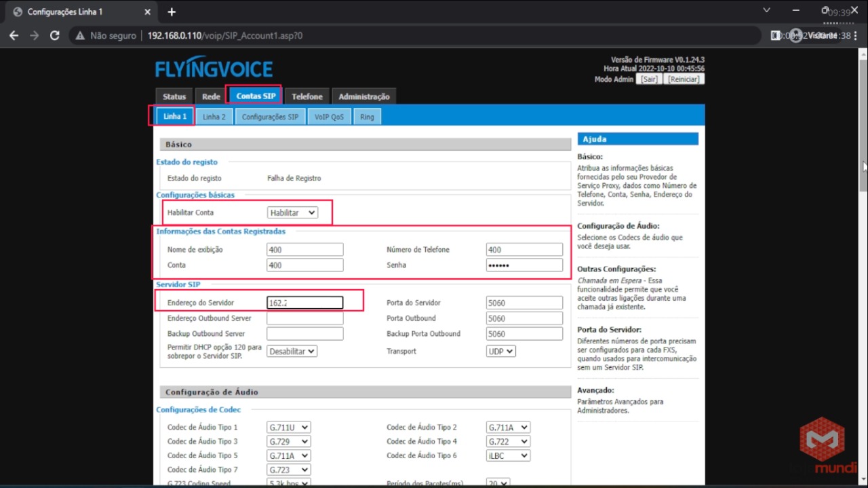
Task: Click the Ajuda panel header
Action: [637, 139]
